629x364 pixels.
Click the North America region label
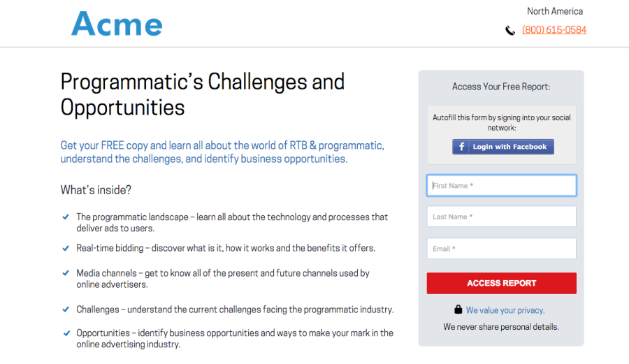pos(555,11)
